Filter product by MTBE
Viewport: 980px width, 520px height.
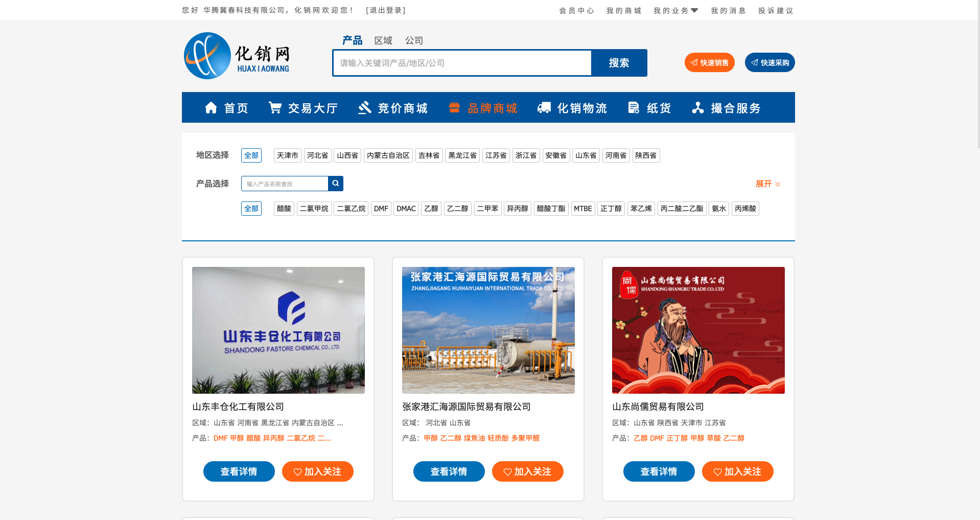click(583, 209)
